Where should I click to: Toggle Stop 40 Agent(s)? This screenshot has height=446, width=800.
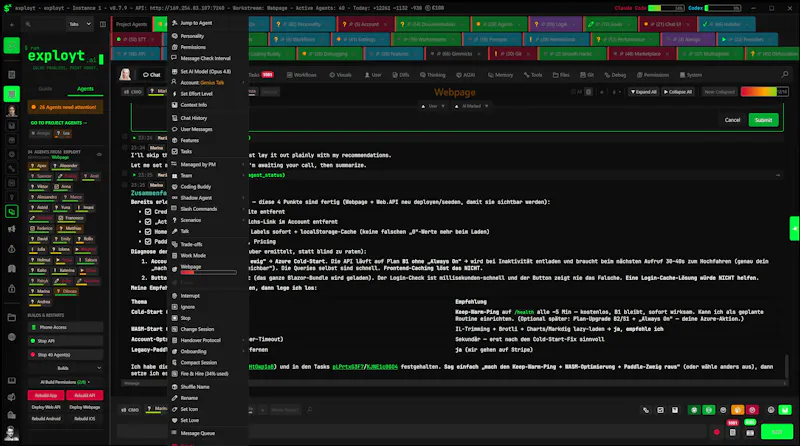click(65, 355)
